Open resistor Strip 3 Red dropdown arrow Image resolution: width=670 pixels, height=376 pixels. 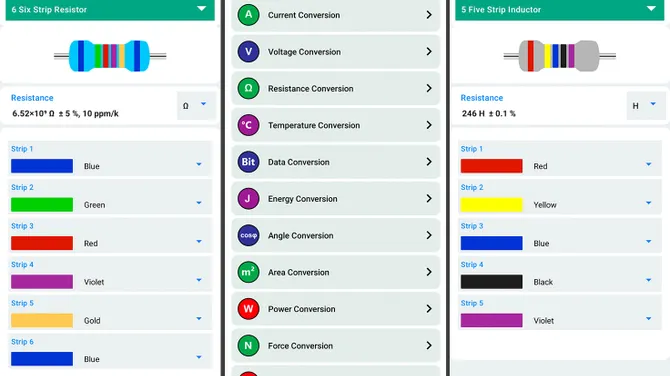[199, 241]
